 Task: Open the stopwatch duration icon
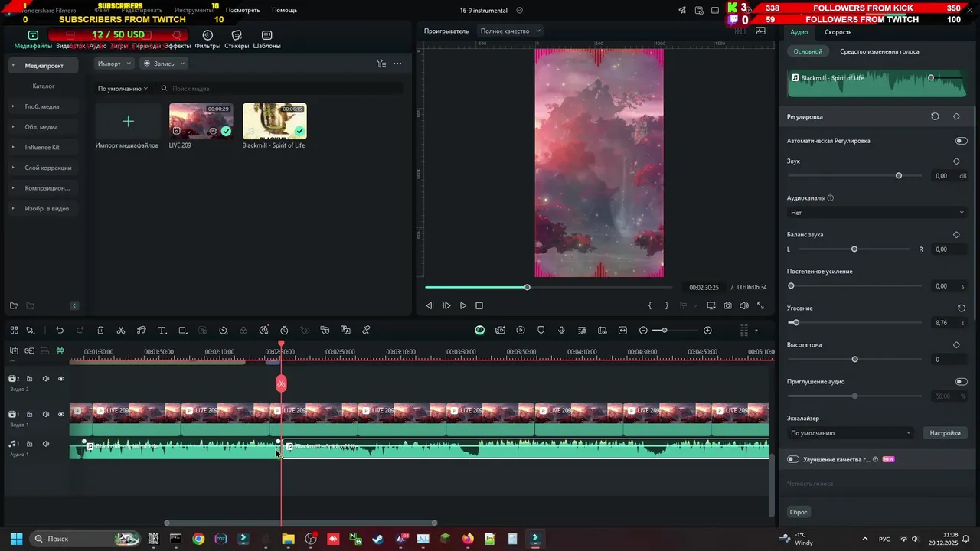click(x=284, y=331)
